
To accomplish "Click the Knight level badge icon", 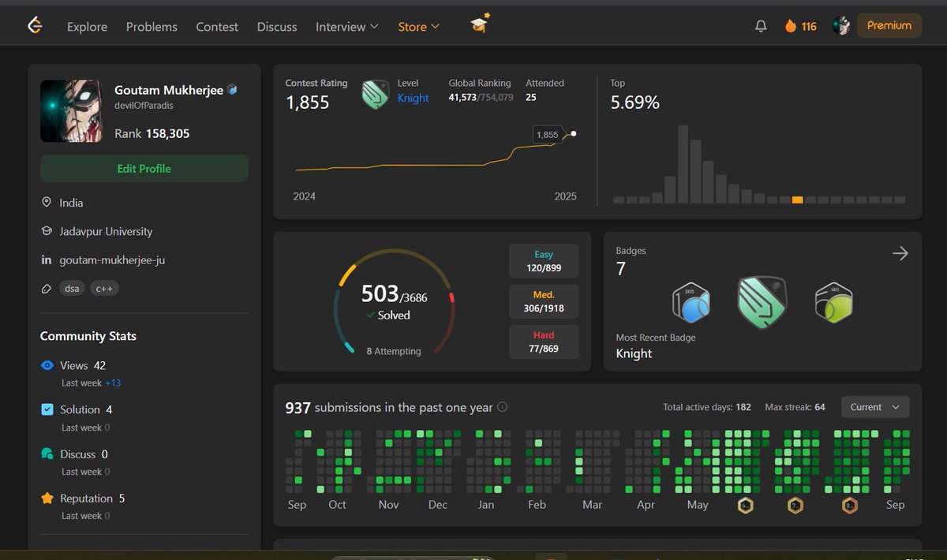I will tap(376, 95).
